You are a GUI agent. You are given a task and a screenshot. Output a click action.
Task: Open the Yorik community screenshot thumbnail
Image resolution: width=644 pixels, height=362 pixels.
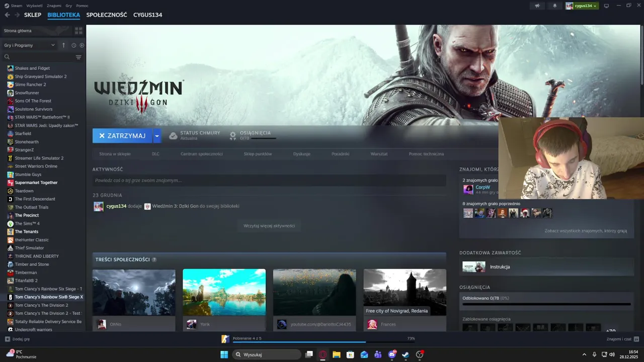click(x=224, y=292)
